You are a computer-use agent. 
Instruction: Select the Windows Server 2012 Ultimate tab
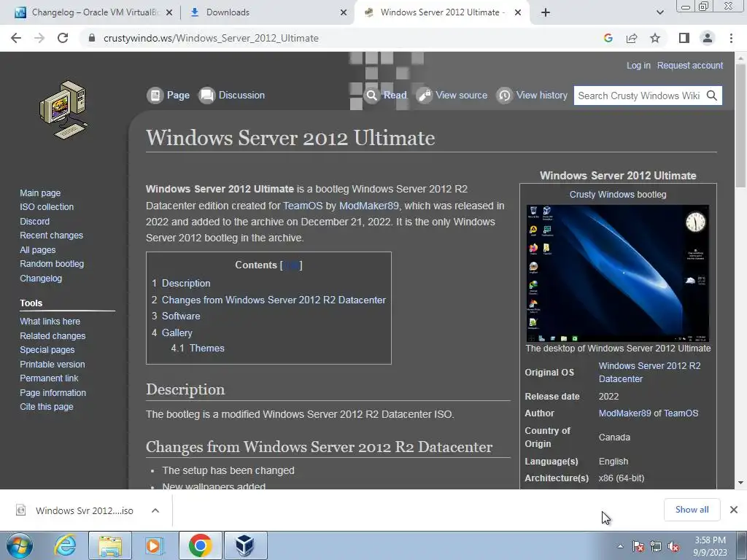click(x=442, y=12)
